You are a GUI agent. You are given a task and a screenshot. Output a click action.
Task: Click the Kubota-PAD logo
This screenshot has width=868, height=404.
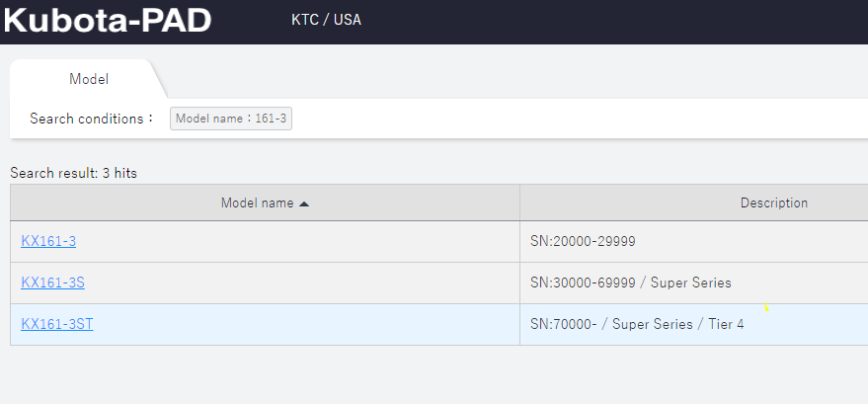pyautogui.click(x=108, y=21)
